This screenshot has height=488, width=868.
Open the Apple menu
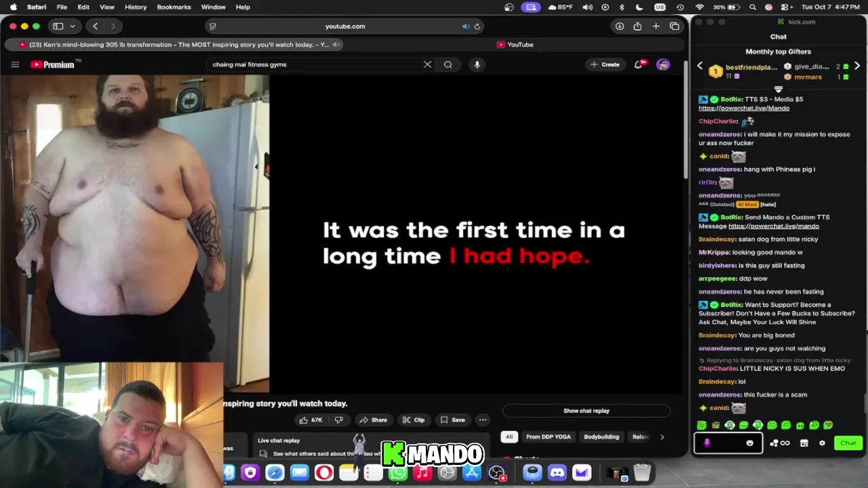click(13, 7)
